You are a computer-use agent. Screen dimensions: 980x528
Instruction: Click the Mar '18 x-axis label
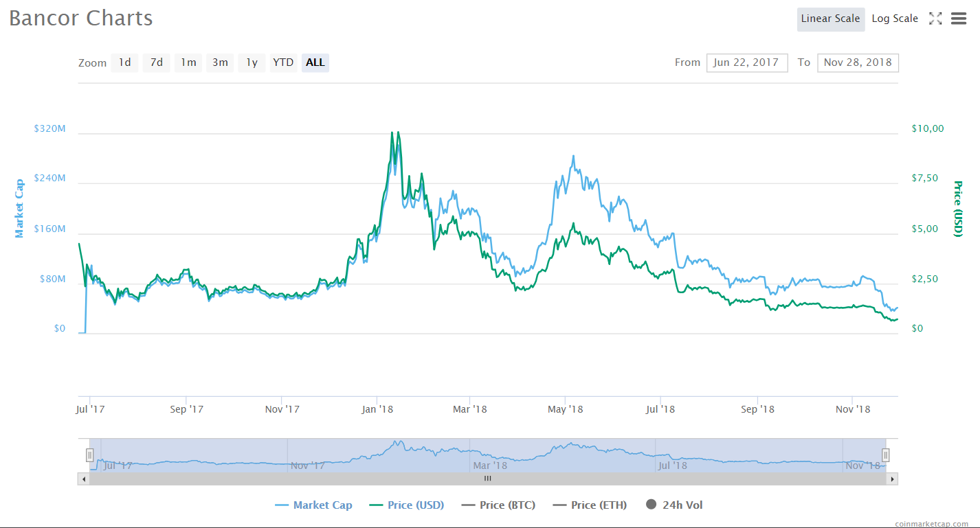click(470, 409)
